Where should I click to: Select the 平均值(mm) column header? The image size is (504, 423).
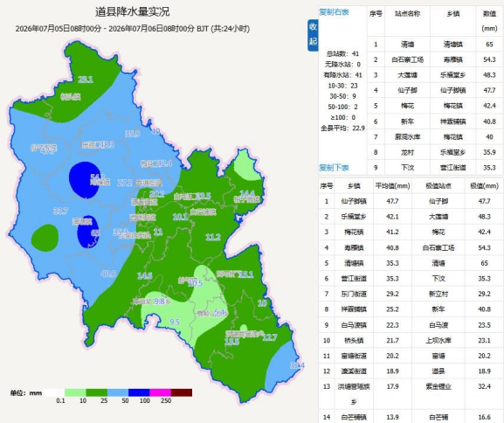click(x=392, y=186)
